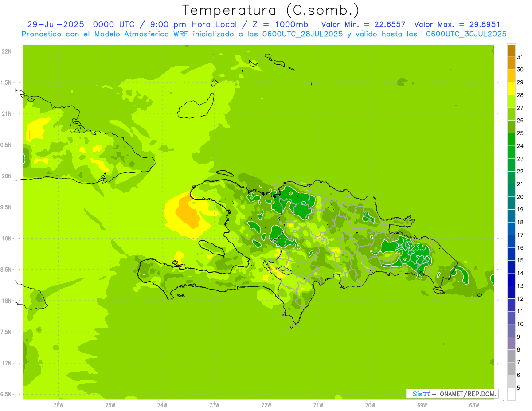Click the '69W' longitude axis label
This screenshot has height=411, width=532.
point(422,405)
